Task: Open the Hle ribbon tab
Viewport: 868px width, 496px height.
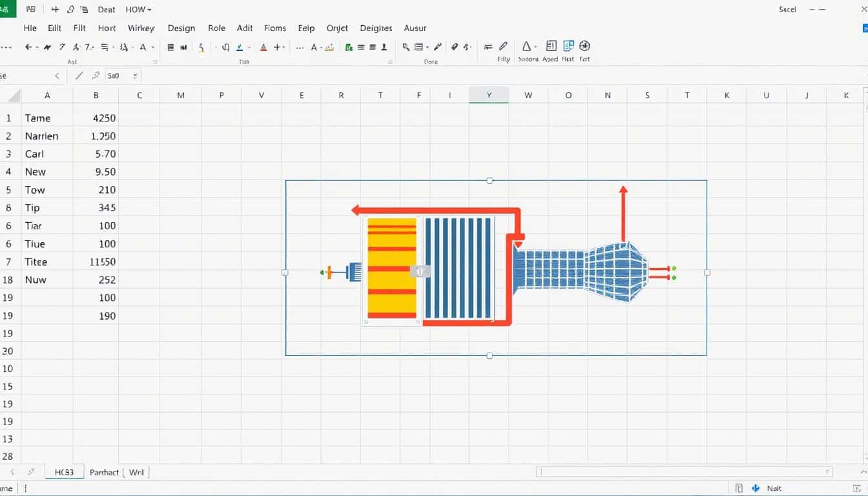Action: 30,28
